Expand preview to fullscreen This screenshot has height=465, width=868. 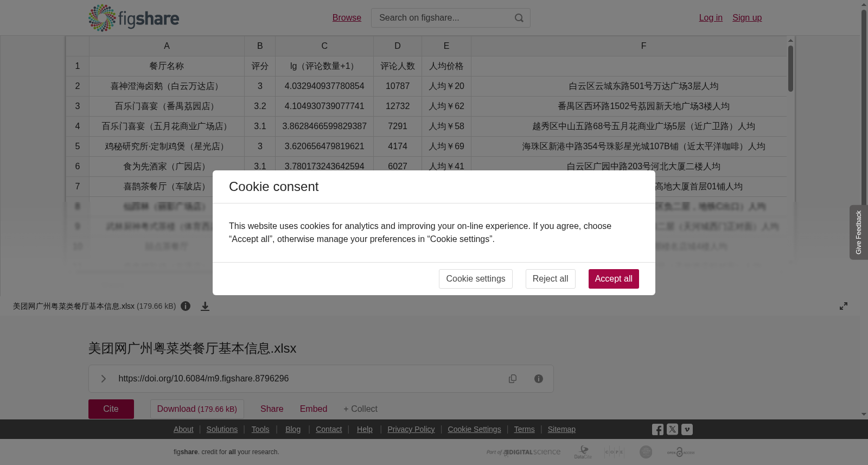coord(844,306)
